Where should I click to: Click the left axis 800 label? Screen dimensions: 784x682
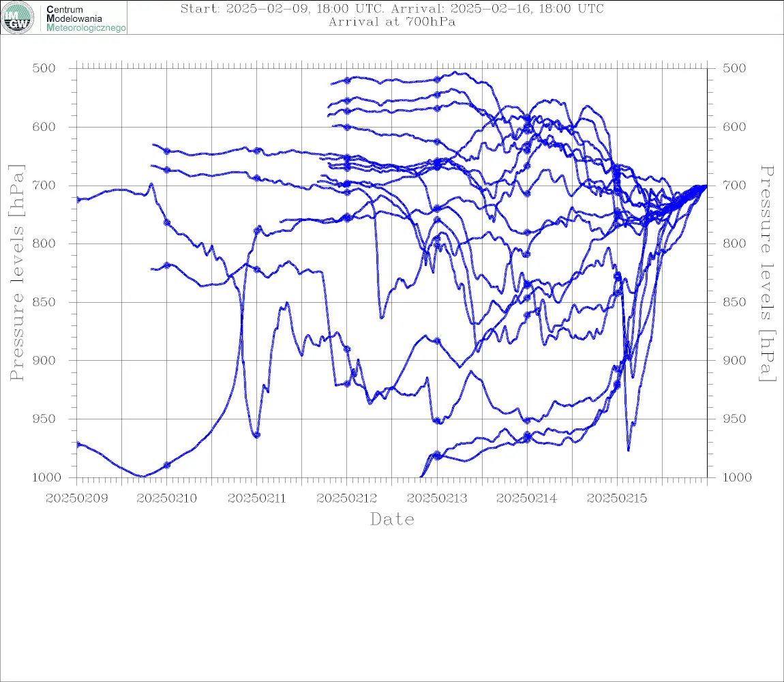coord(44,243)
